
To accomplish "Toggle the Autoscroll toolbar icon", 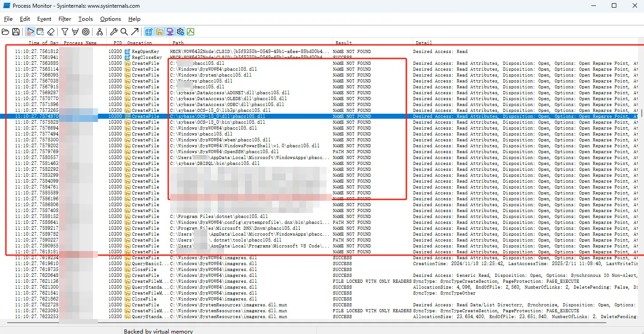I will pos(40,32).
